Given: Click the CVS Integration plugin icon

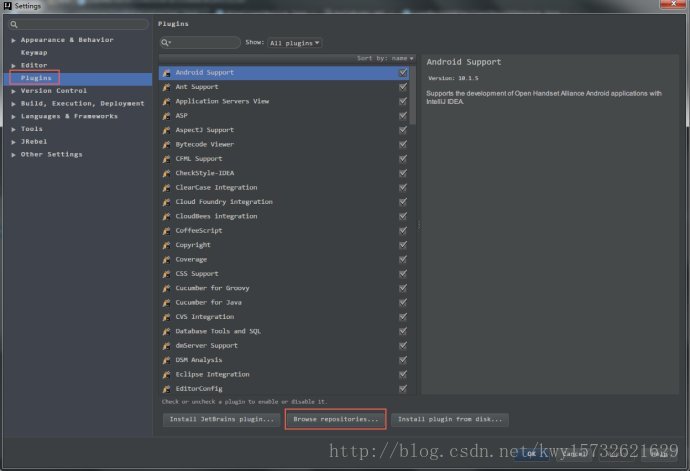Looking at the screenshot, I should [x=166, y=317].
